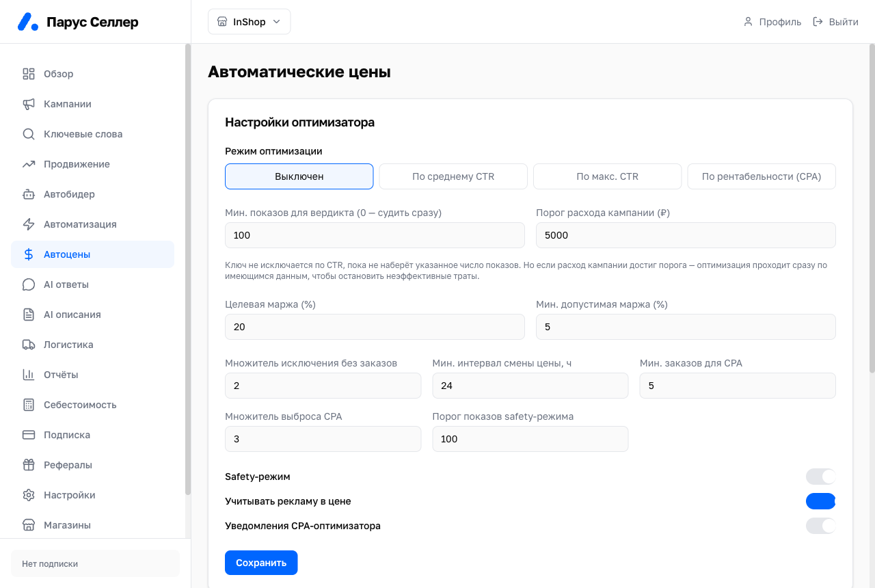Select По среднему CTR mode
Viewport: 875px width, 588px height.
click(x=453, y=176)
